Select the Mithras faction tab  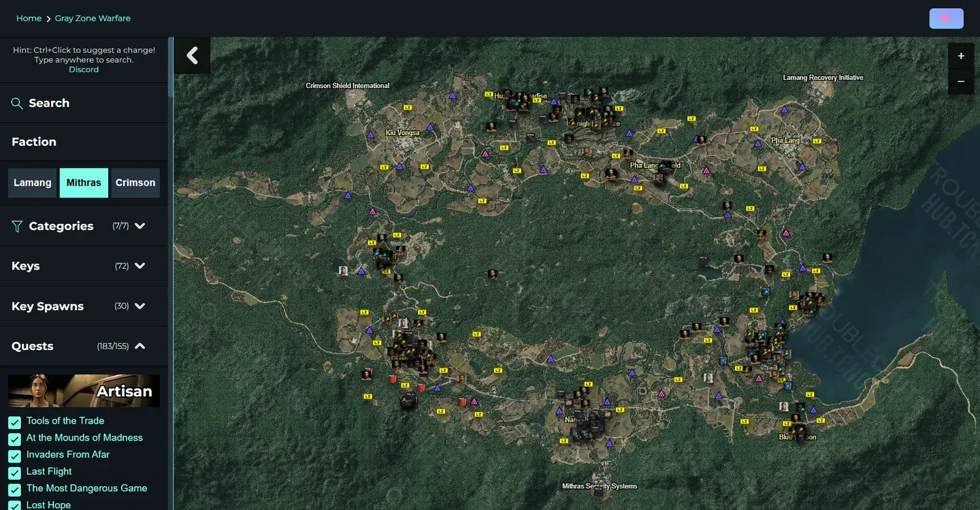pyautogui.click(x=84, y=183)
